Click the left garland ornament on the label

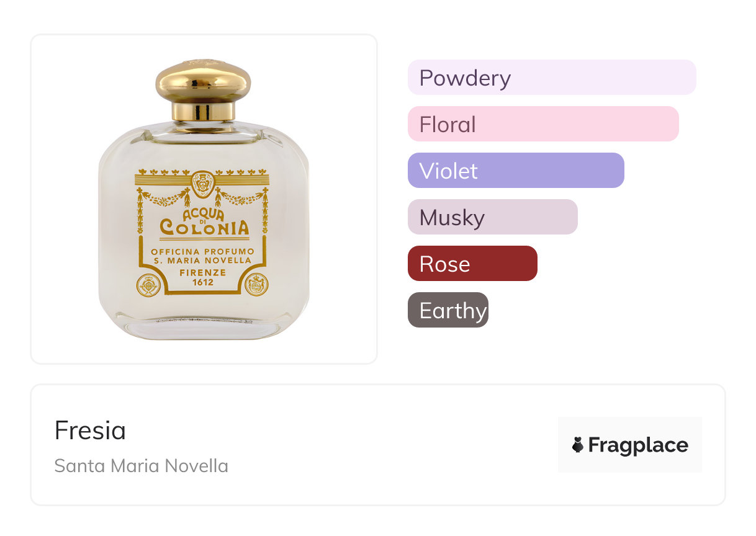pyautogui.click(x=164, y=200)
